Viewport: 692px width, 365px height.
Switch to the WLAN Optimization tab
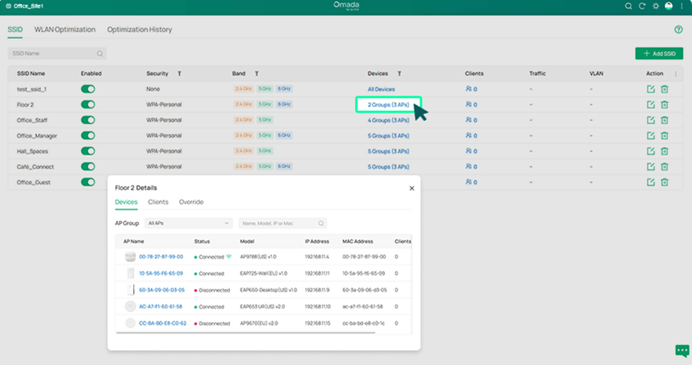[65, 30]
